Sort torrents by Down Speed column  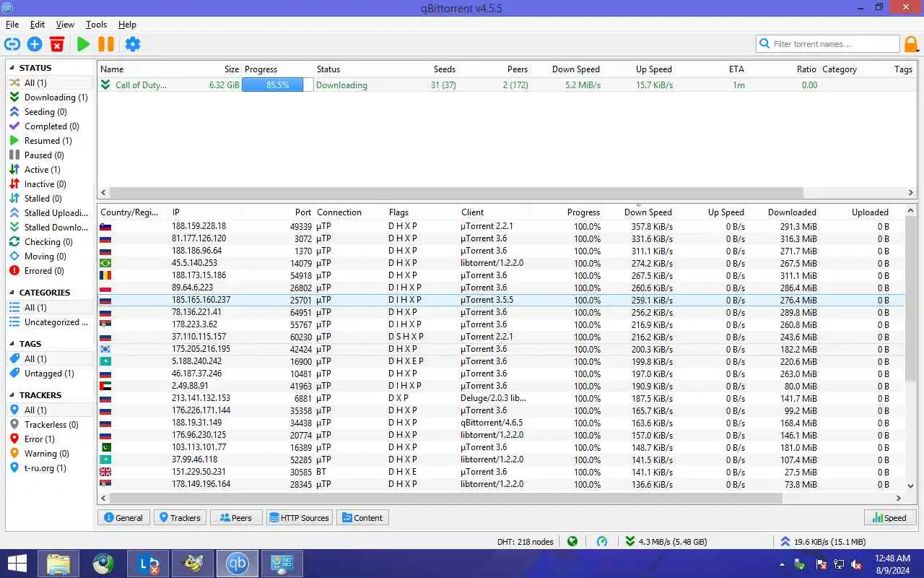click(575, 69)
